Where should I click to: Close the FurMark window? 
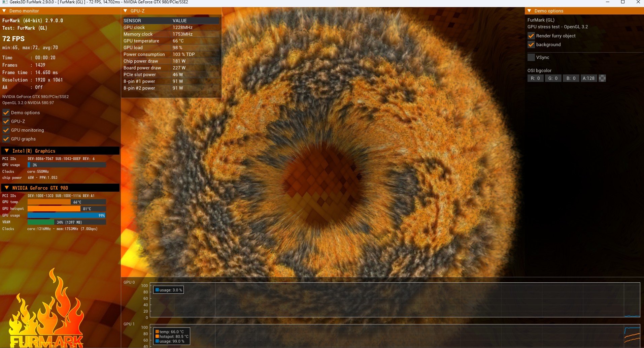(x=638, y=2)
